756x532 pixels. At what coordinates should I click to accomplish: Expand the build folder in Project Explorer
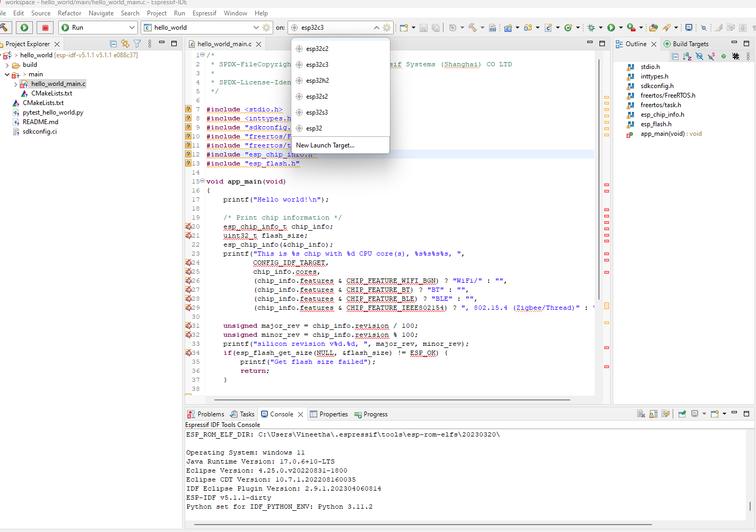point(7,65)
